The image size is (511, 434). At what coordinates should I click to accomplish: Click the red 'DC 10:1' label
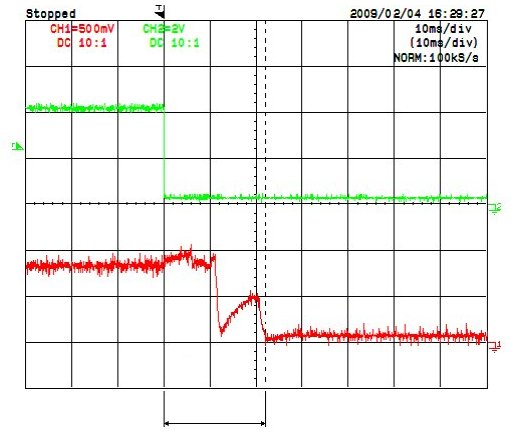pos(82,43)
